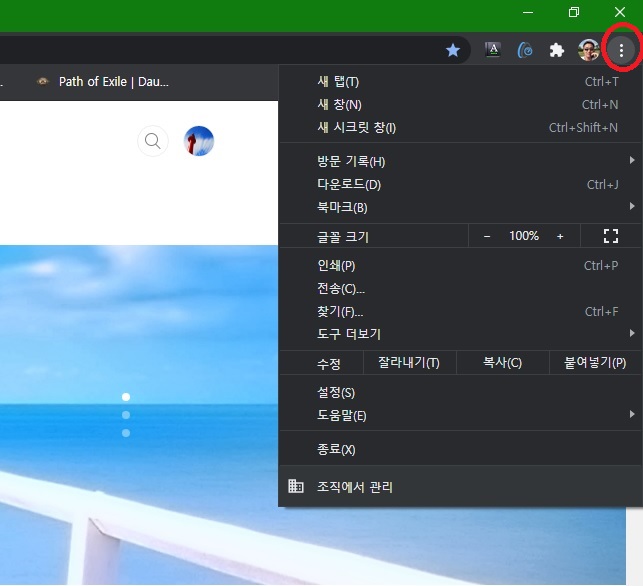The width and height of the screenshot is (643, 586).
Task: Decrease zoom with the minus button
Action: [487, 236]
